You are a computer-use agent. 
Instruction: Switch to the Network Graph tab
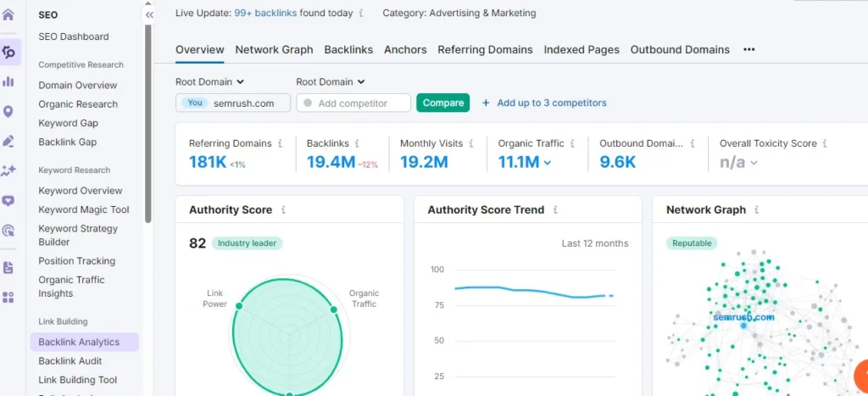[x=274, y=50]
